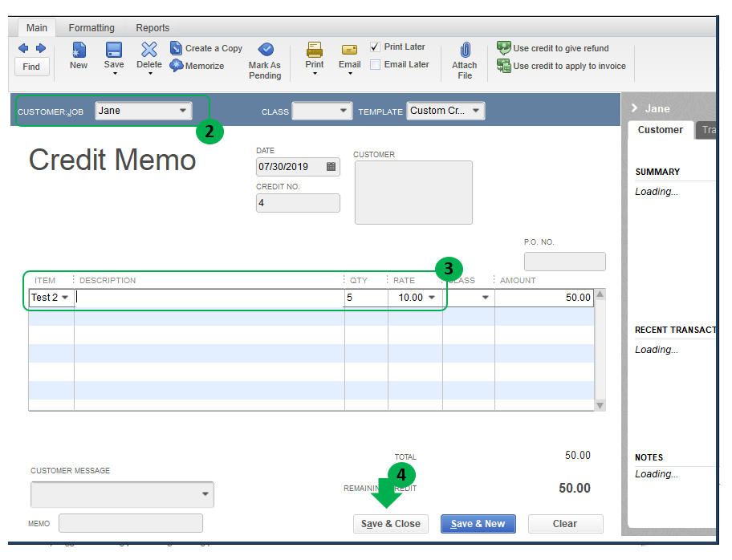Open the Template dropdown Custom Cr...
This screenshot has height=560, width=732.
point(476,111)
